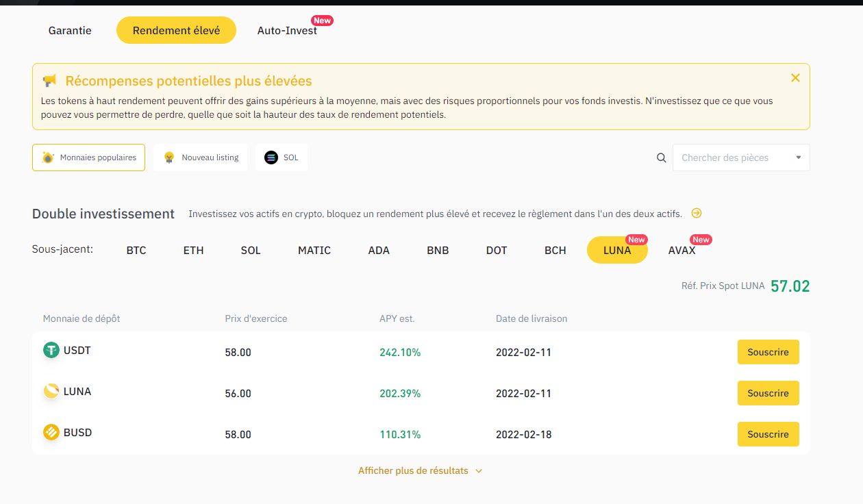Screen dimensions: 863x504
Task: Close the high-reward warning banner
Action: 795,77
